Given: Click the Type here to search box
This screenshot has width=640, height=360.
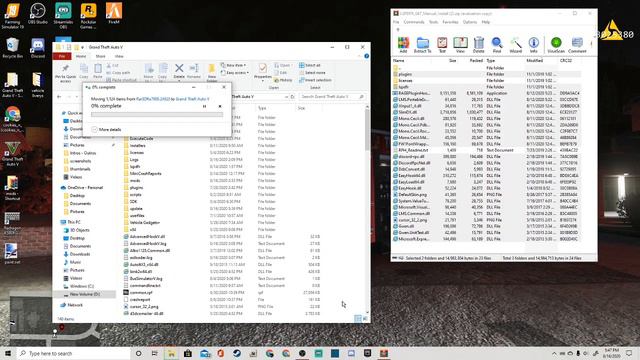Looking at the screenshot, I should tap(73, 353).
